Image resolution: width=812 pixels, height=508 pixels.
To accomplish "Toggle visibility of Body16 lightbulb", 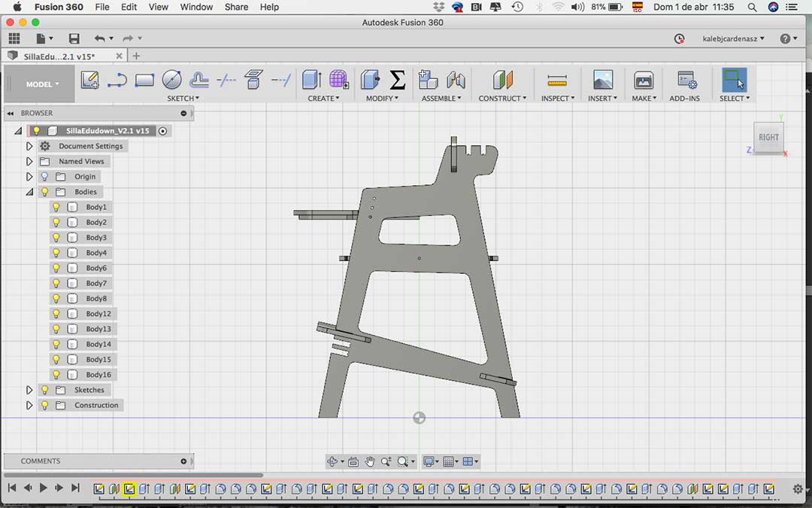I will [56, 375].
